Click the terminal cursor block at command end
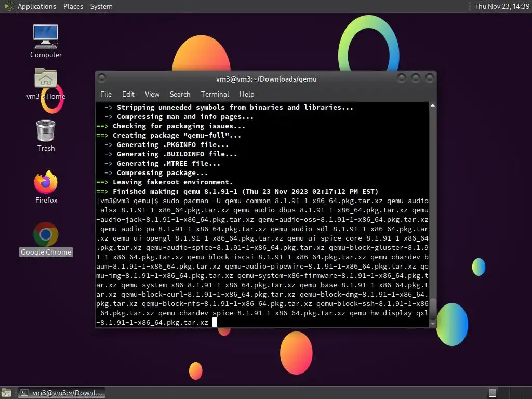 [215, 322]
